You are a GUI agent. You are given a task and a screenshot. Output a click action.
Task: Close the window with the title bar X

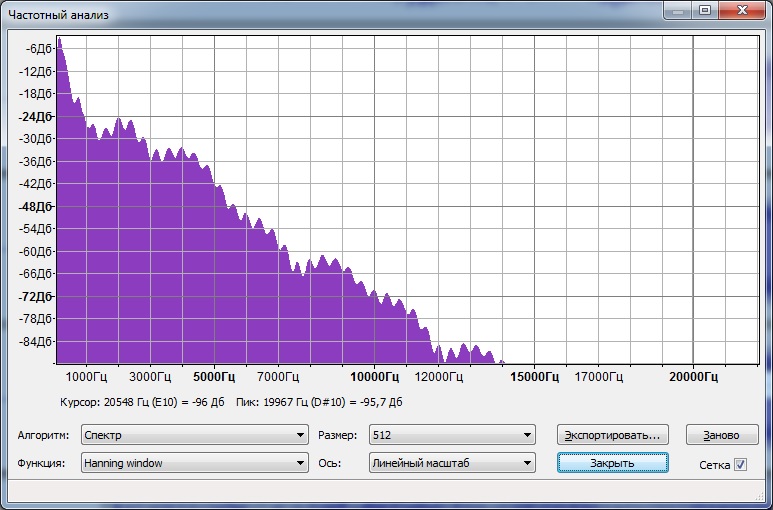pyautogui.click(x=742, y=10)
